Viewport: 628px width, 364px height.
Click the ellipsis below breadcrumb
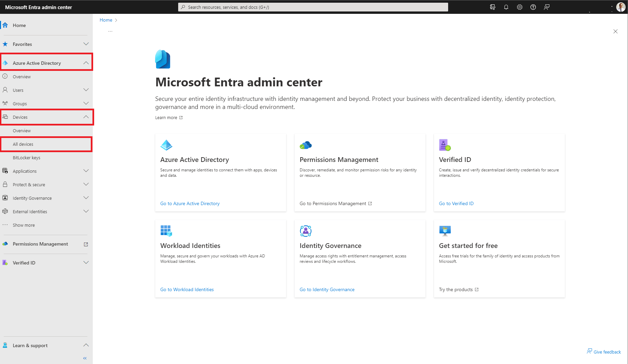click(110, 31)
